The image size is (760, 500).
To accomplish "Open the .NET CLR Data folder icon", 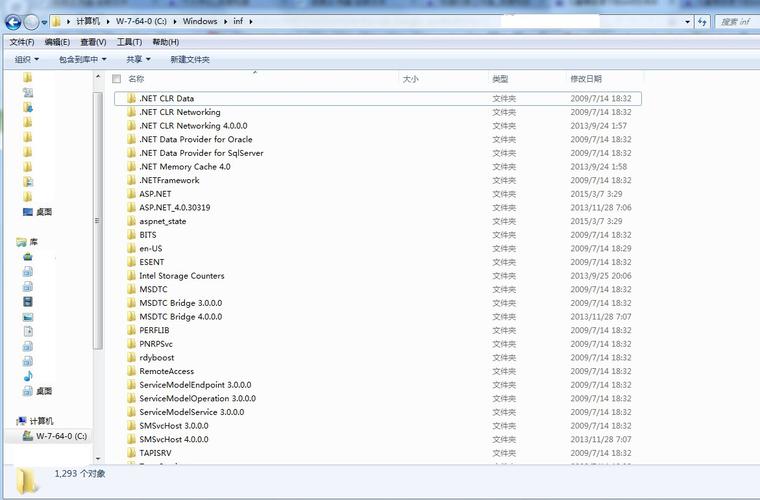I will 131,98.
